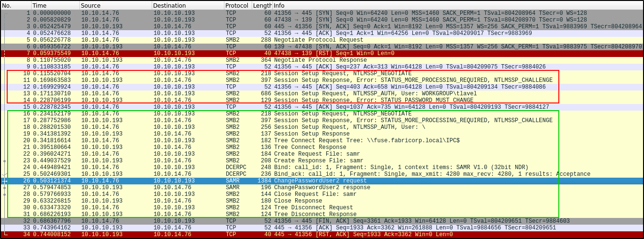The image size is (644, 239).
Task: Click the Info column header
Action: (431, 5)
